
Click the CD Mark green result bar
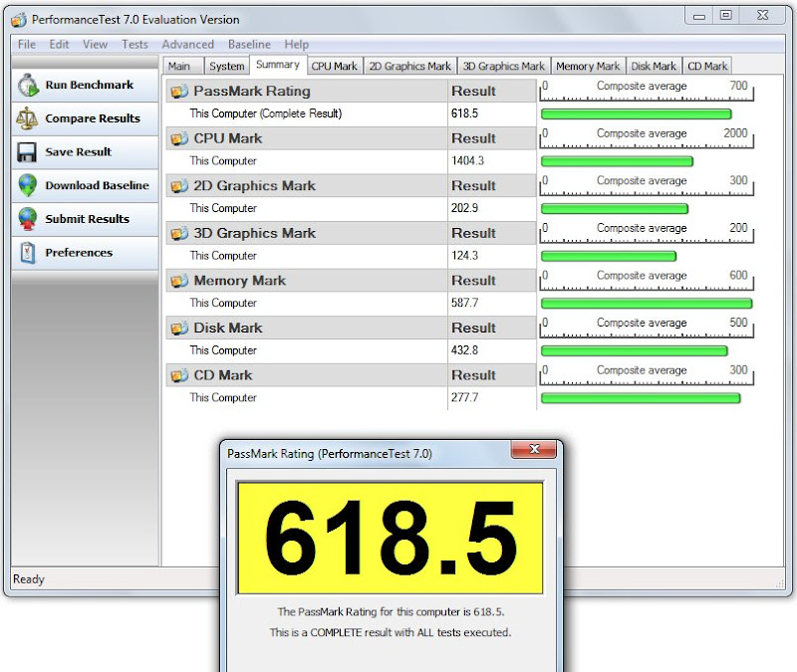pos(641,398)
